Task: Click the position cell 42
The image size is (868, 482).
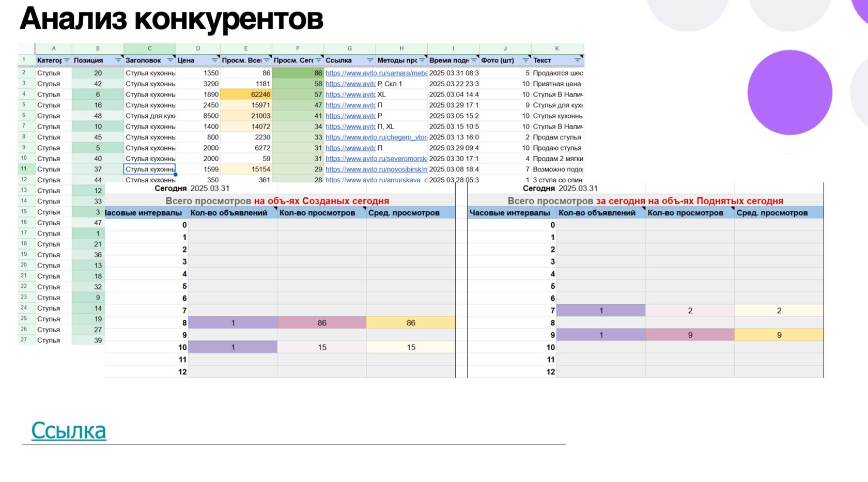Action: [x=98, y=84]
